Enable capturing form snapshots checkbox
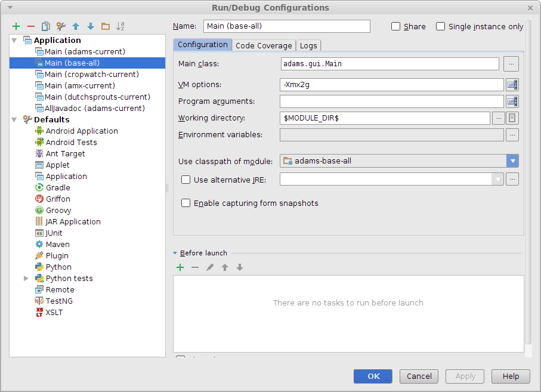Viewport: 541px width, 392px height. [186, 203]
